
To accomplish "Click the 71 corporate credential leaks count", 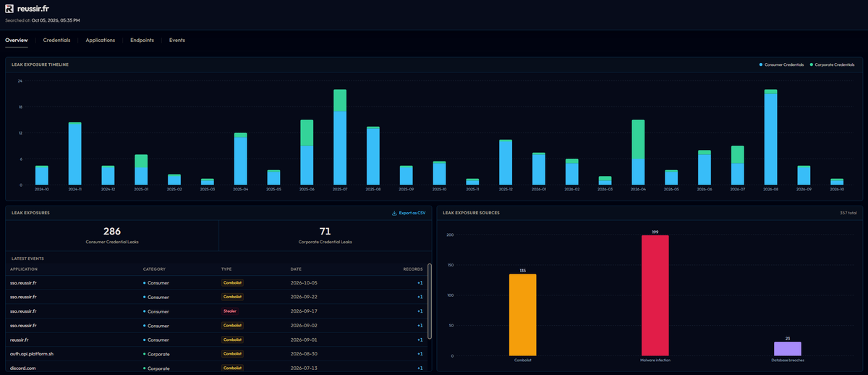I will pyautogui.click(x=324, y=231).
